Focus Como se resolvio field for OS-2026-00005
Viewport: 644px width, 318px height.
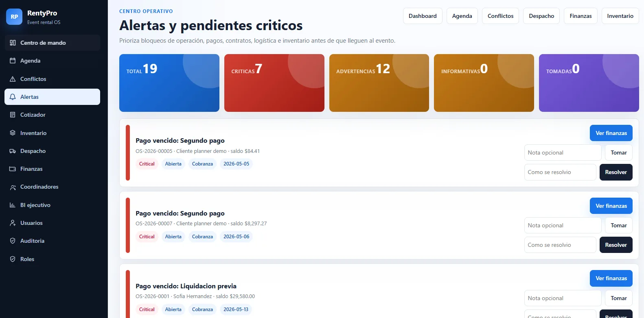560,172
